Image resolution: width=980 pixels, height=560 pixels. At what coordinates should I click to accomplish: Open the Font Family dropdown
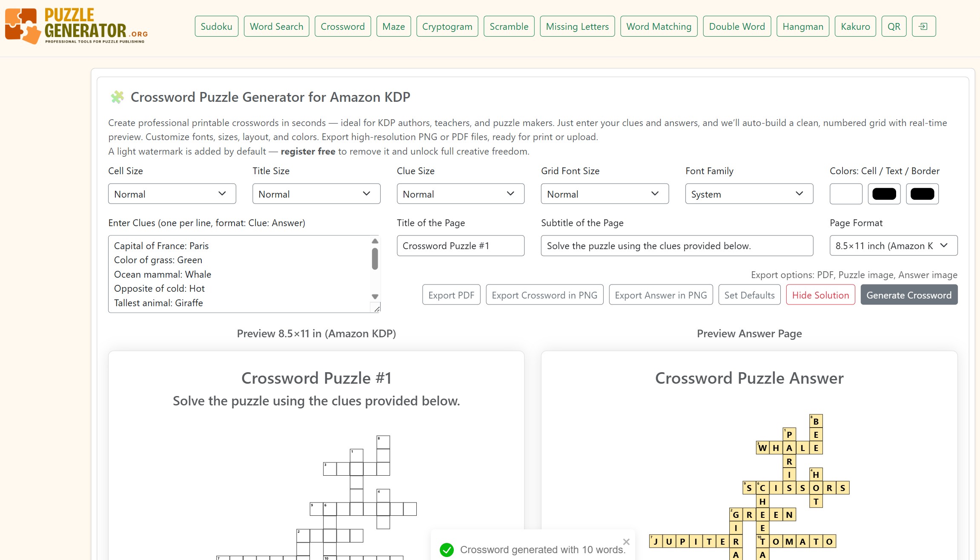coord(748,194)
